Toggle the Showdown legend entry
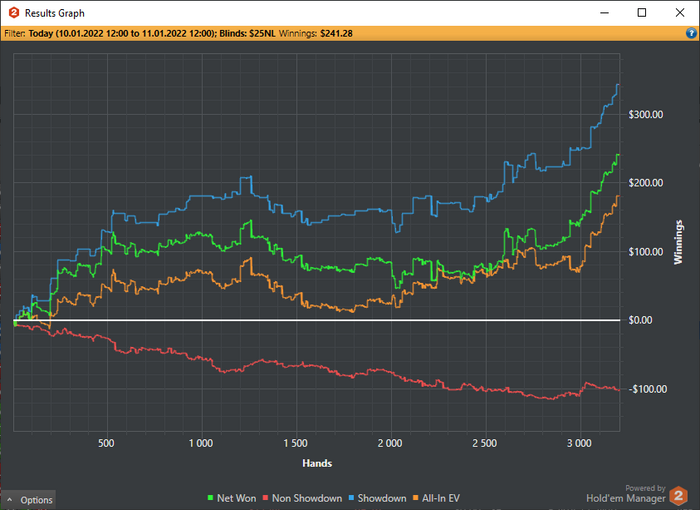This screenshot has height=510, width=700. tap(378, 498)
